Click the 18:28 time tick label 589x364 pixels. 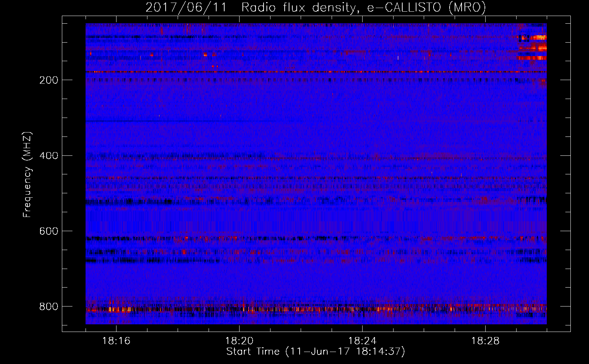(x=485, y=341)
